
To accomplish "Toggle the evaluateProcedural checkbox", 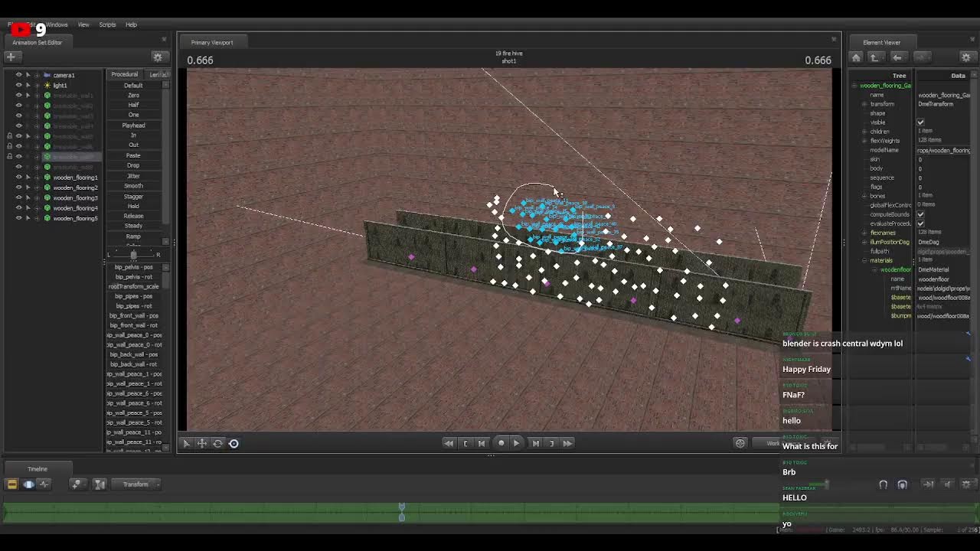I will [920, 223].
